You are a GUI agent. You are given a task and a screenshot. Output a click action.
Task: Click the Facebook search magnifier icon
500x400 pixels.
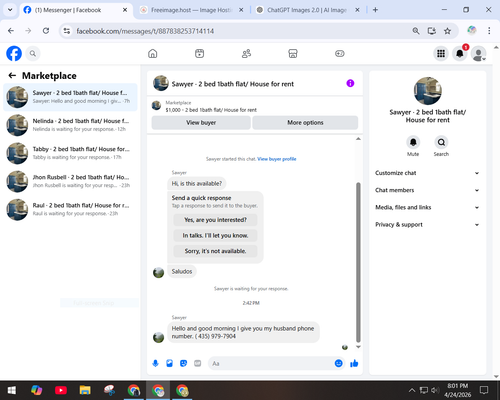point(33,53)
